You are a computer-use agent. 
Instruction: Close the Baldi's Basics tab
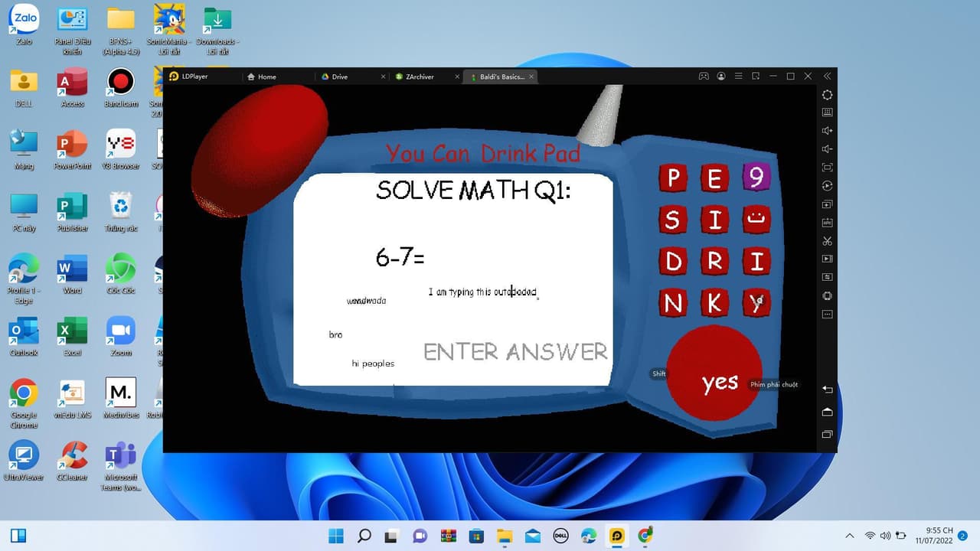pyautogui.click(x=531, y=77)
